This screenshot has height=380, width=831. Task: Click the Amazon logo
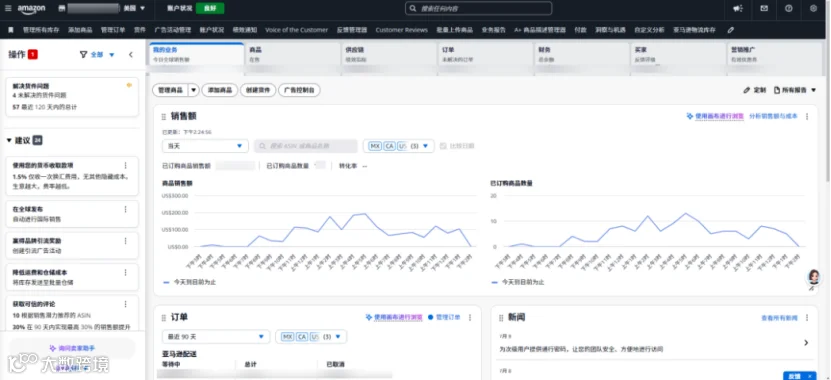click(31, 9)
